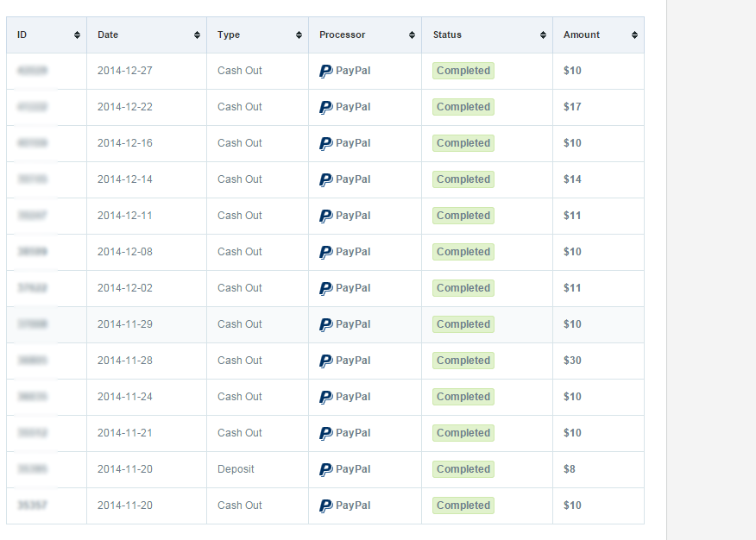Click the Status column header label
Viewport: 756px width, 540px height.
[447, 35]
